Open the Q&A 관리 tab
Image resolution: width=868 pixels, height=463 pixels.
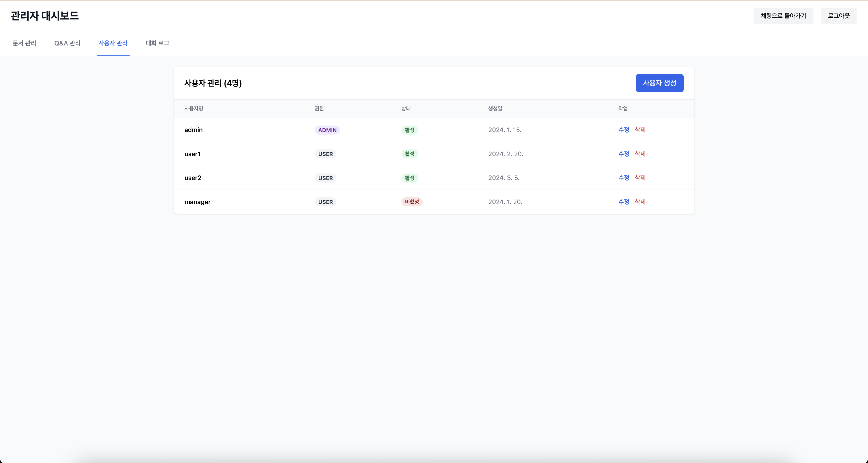click(x=67, y=43)
